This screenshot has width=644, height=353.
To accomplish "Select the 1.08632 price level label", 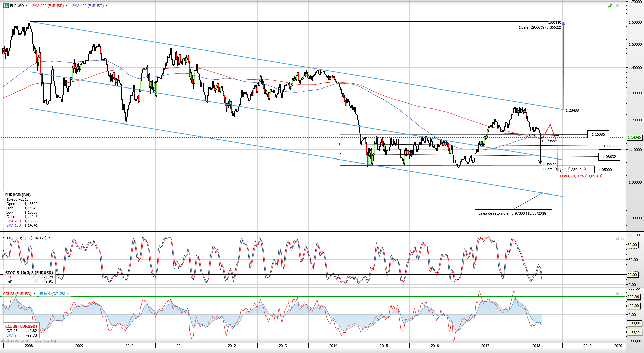I will pos(609,157).
